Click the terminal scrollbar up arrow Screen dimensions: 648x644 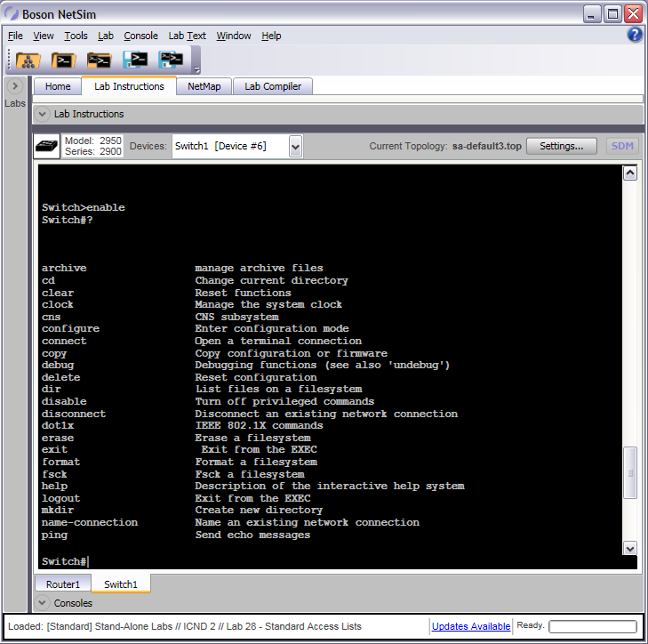pyautogui.click(x=630, y=173)
